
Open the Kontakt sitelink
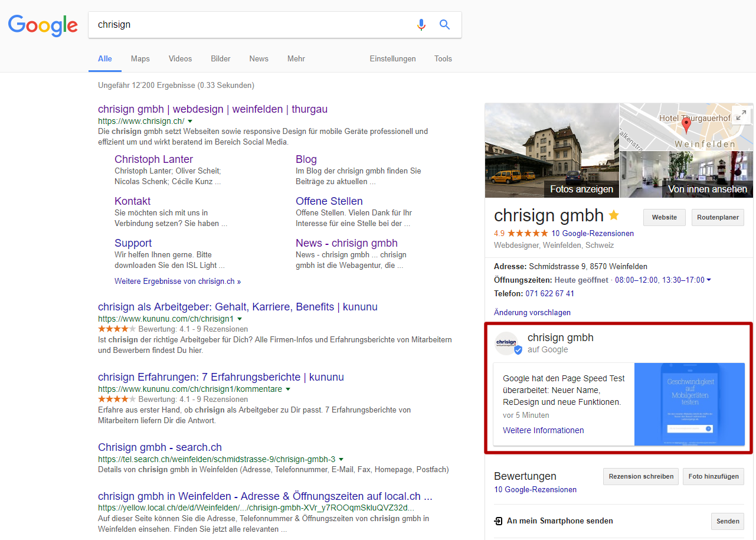pos(132,201)
